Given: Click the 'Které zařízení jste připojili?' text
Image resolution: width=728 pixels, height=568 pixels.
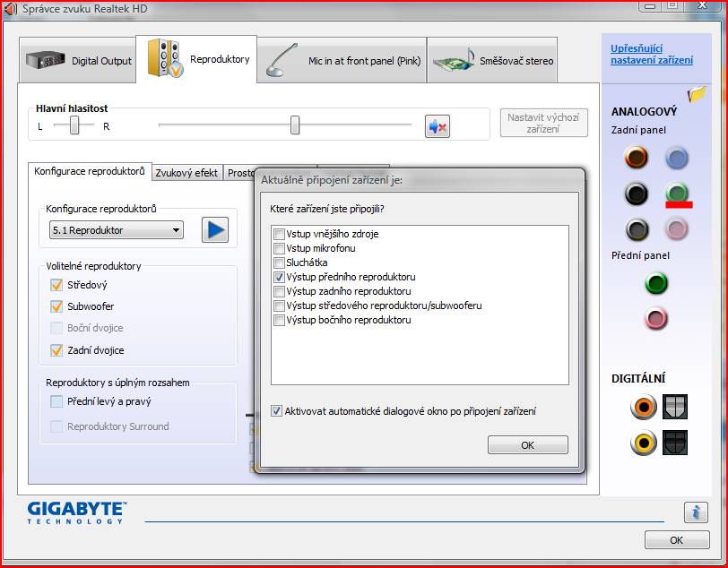Looking at the screenshot, I should coord(327,209).
